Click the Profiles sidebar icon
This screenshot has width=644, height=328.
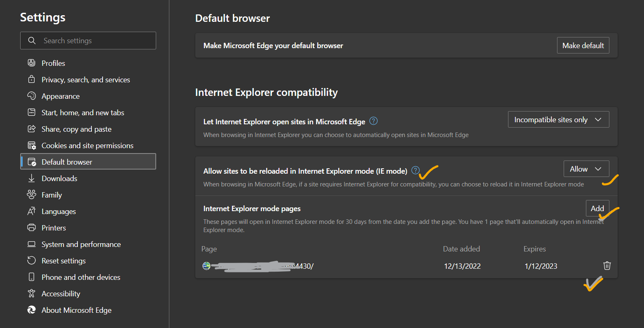(x=31, y=63)
